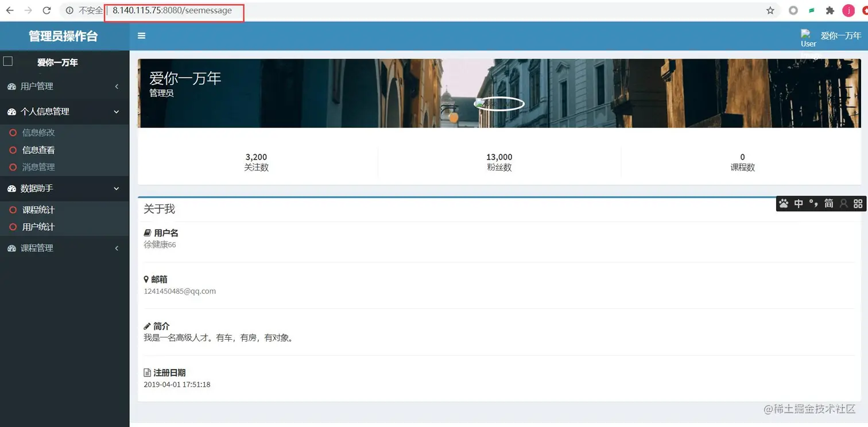Toggle 简 simplified Chinese mode

(x=828, y=203)
